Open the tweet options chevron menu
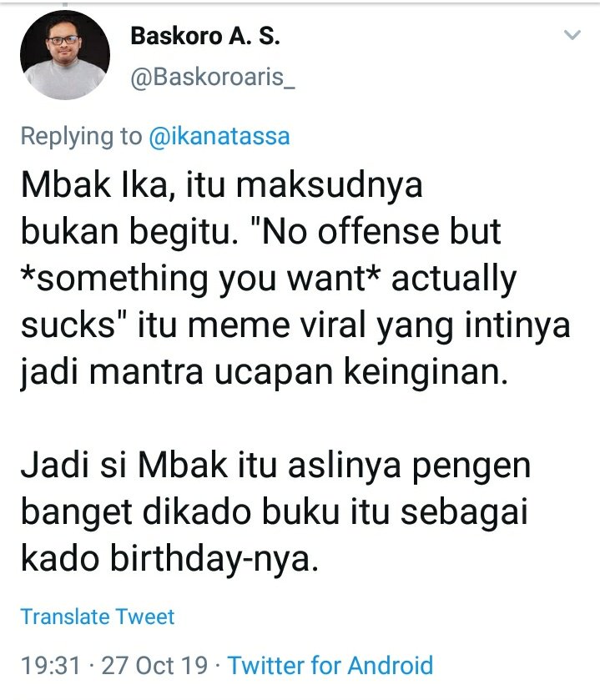 click(x=572, y=35)
